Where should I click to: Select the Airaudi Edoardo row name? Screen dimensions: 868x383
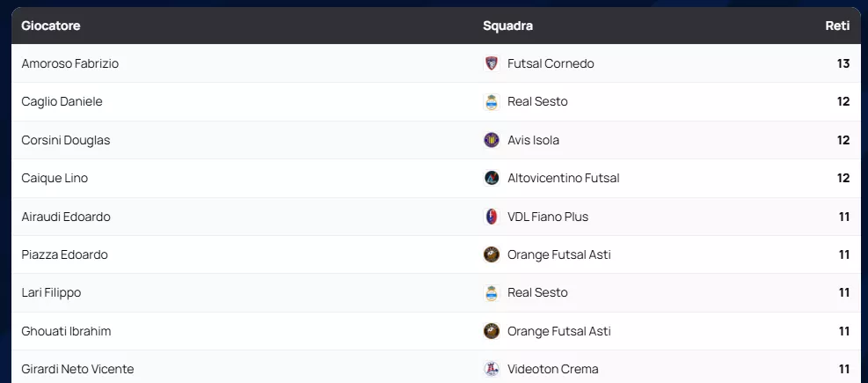[66, 217]
